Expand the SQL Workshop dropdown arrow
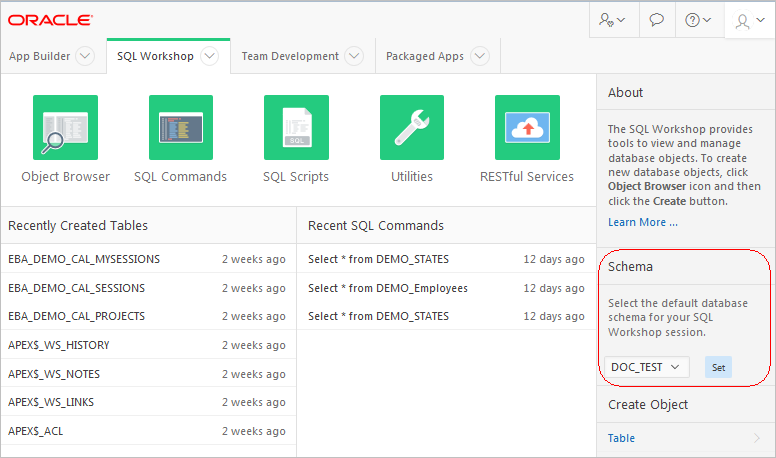Viewport: 776px width, 458px height. tap(209, 57)
